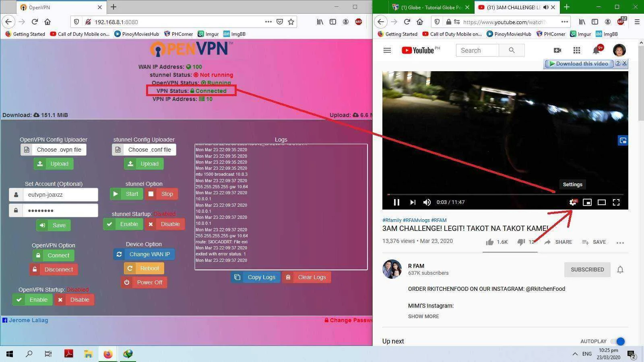Open create video camera icon

557,50
